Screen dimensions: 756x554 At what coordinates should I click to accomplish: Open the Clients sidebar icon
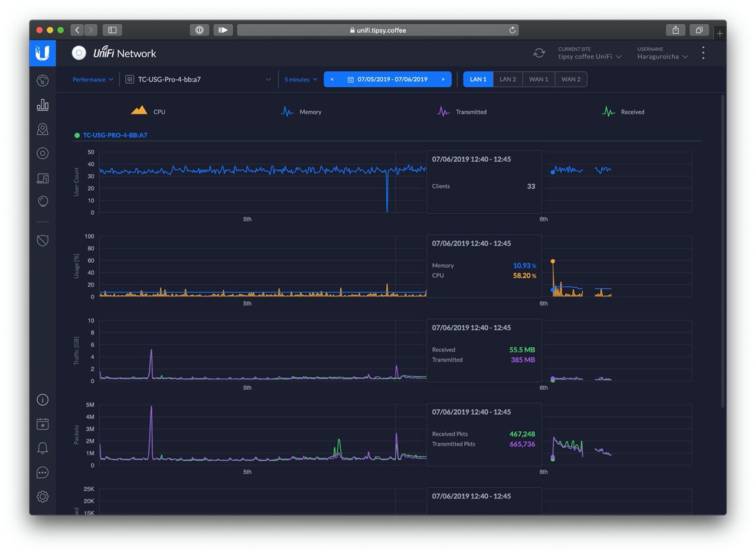tap(43, 178)
